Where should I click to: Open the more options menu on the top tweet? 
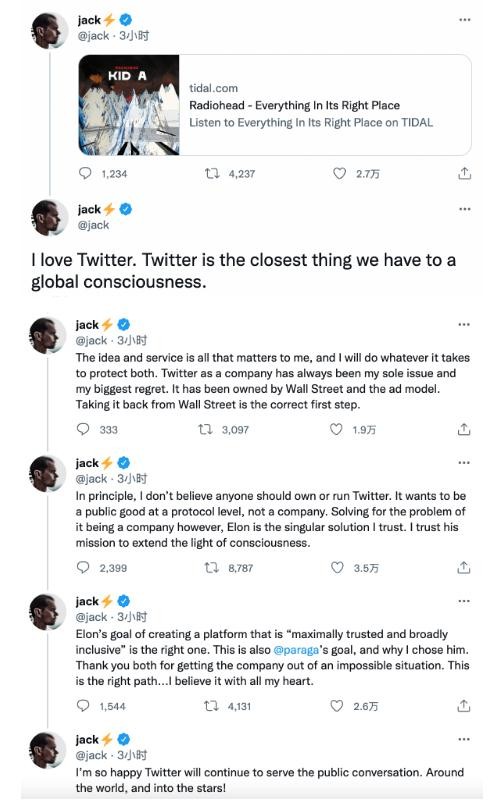pyautogui.click(x=465, y=20)
